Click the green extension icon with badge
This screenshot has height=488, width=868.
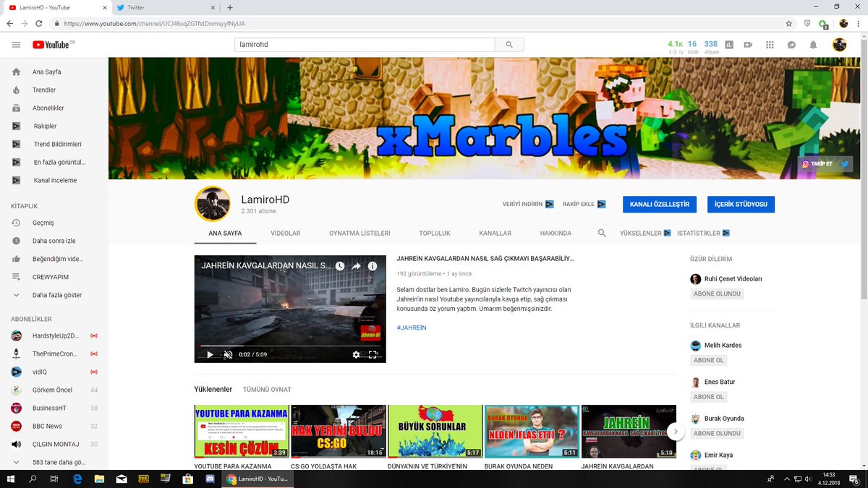click(x=823, y=24)
